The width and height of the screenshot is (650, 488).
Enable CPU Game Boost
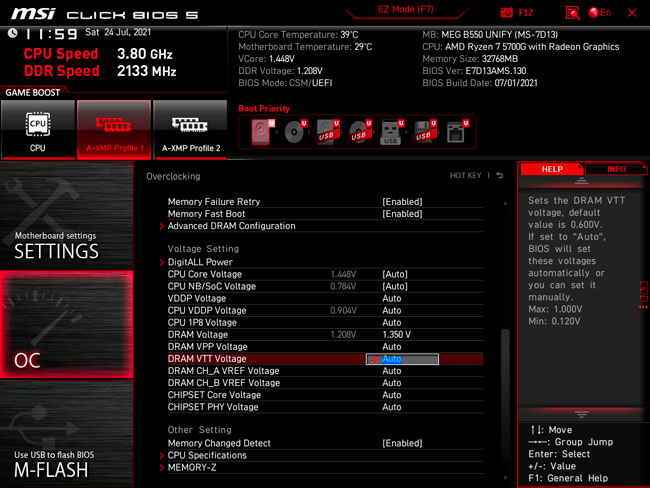click(x=38, y=129)
